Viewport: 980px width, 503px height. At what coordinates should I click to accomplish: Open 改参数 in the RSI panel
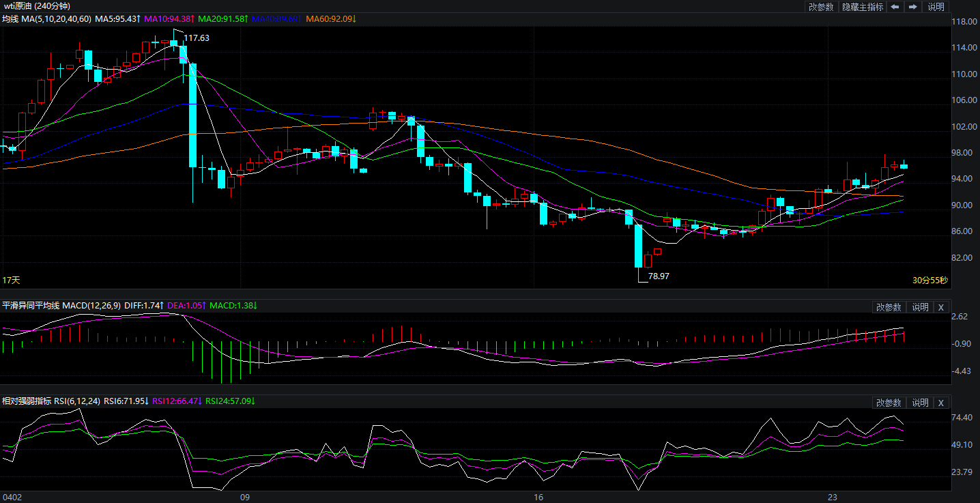(x=889, y=403)
